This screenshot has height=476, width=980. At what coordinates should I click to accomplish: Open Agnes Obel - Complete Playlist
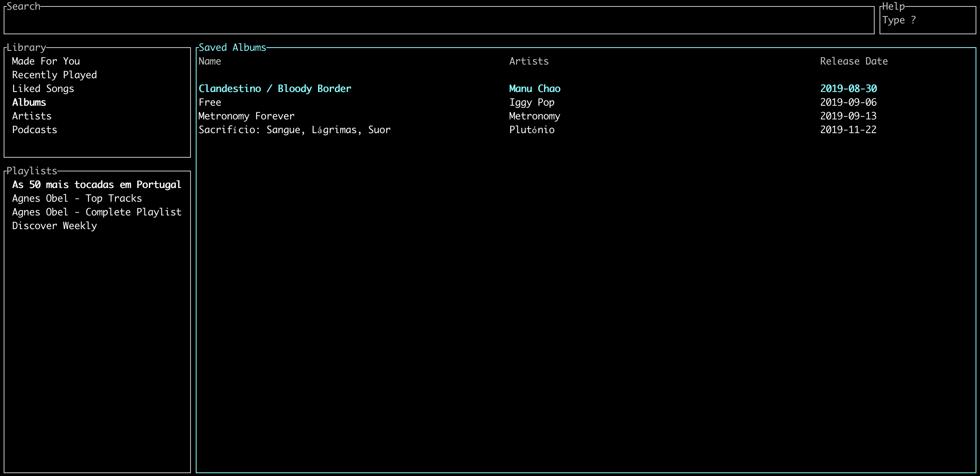pos(96,212)
